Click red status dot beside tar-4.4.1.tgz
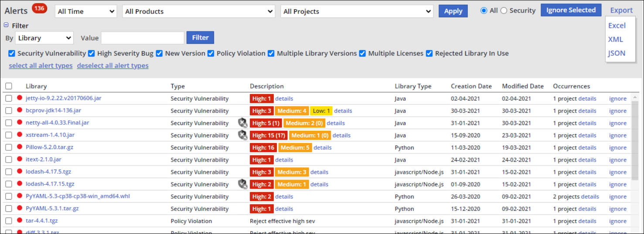 20,220
